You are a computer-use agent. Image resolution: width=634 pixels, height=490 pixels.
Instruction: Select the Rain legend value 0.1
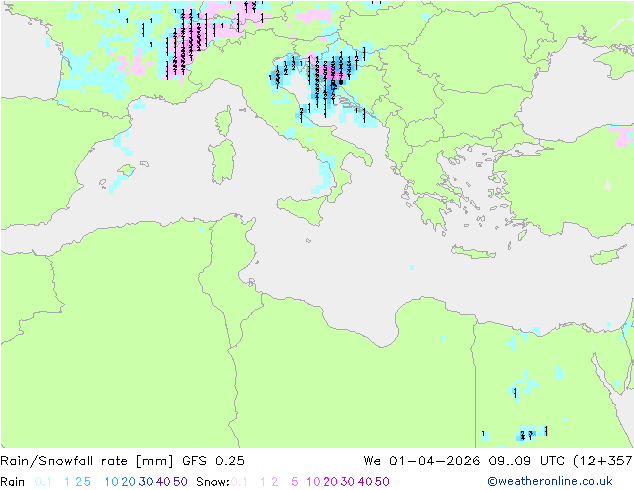[43, 482]
